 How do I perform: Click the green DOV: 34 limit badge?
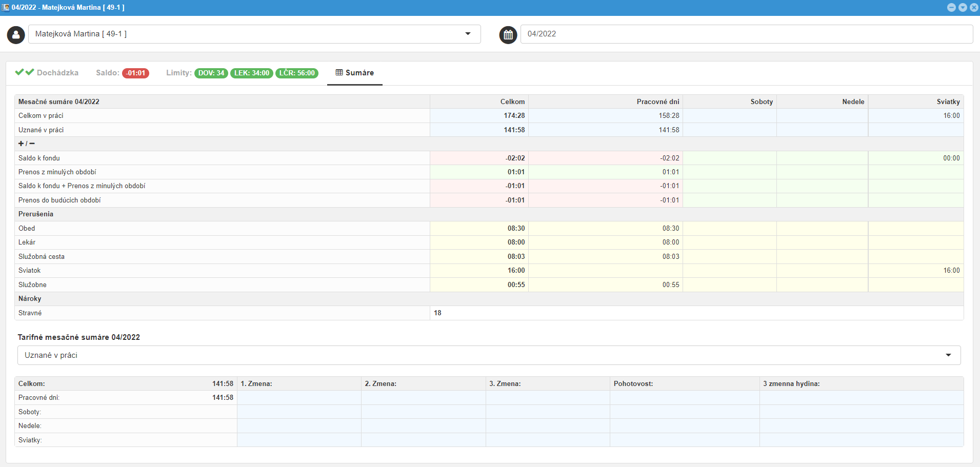pos(211,73)
